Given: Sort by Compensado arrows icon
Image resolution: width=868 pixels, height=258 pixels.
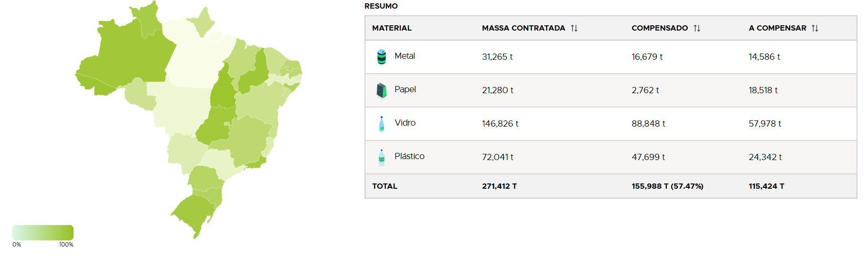Looking at the screenshot, I should (697, 28).
